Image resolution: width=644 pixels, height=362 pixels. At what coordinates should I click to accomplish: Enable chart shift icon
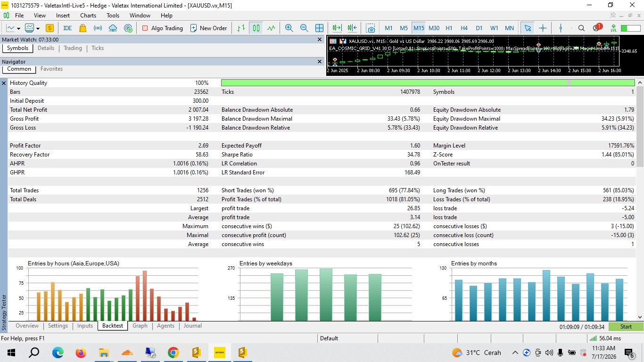[x=352, y=28]
